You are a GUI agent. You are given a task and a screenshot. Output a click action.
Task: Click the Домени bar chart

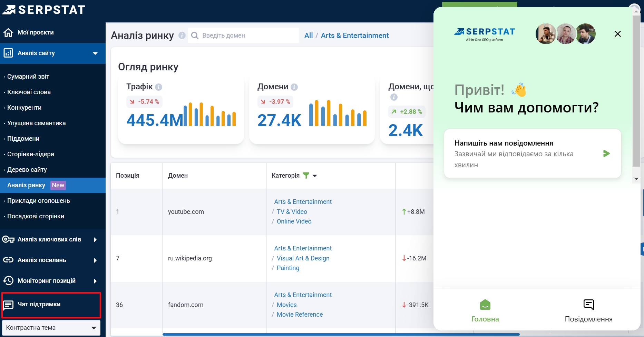[338, 113]
